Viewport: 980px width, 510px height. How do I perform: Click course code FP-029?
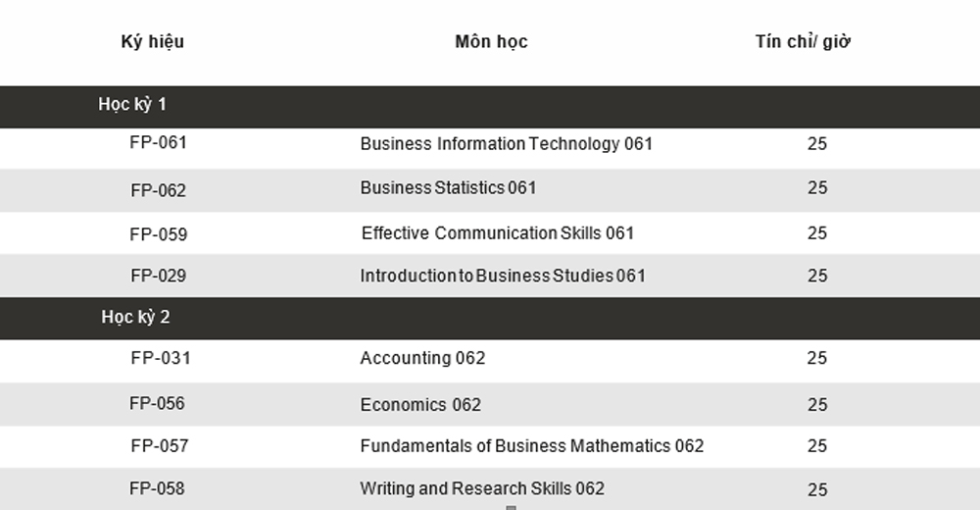(x=158, y=276)
